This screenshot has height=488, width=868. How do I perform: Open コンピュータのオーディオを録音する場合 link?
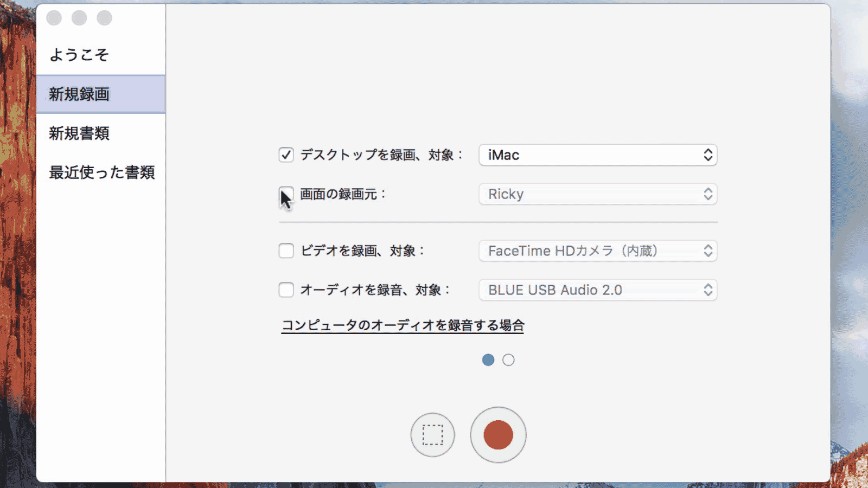point(403,325)
